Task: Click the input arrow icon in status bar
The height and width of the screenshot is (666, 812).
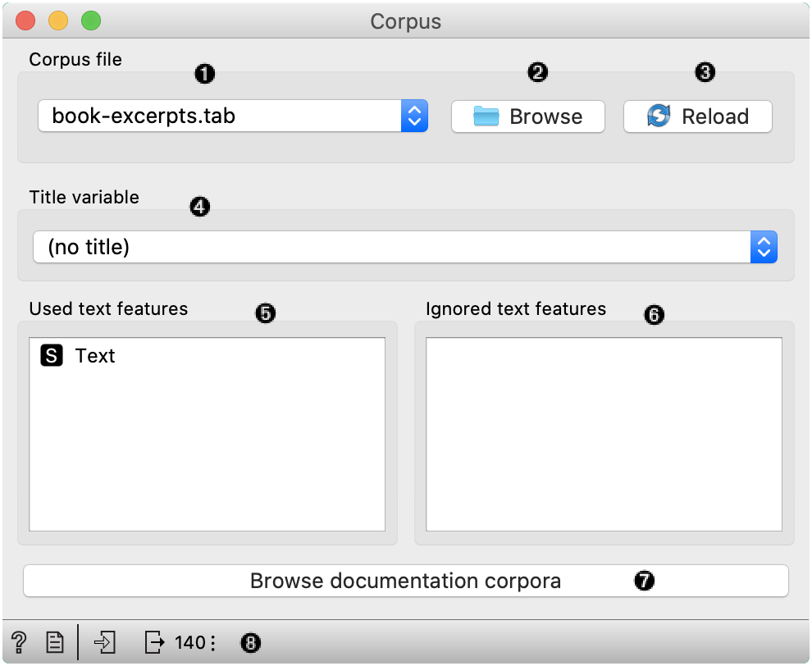Action: click(105, 642)
